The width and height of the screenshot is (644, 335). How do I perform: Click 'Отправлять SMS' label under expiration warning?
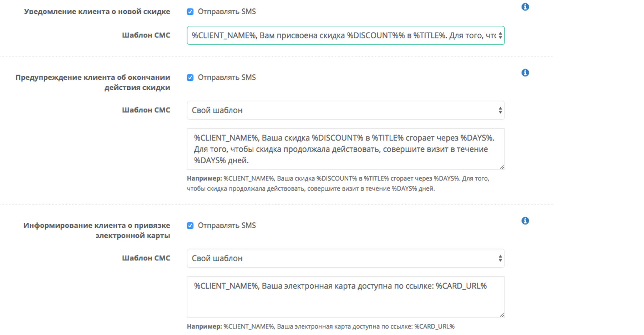pos(227,78)
